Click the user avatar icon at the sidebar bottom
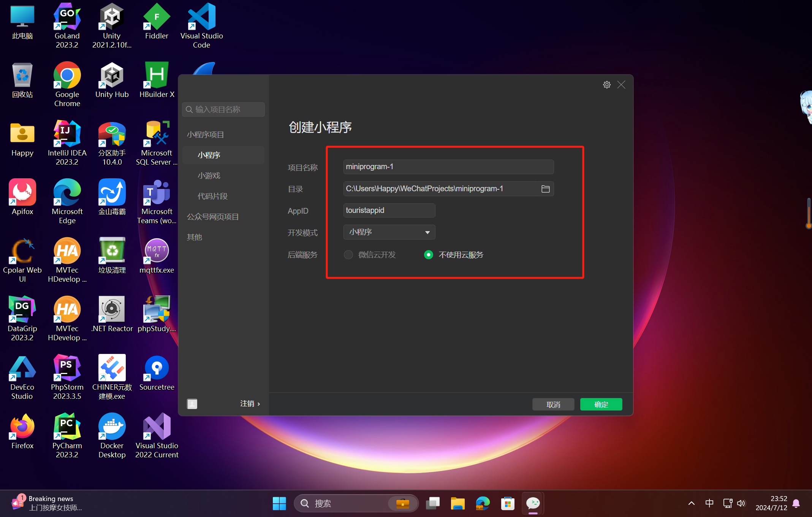Image resolution: width=812 pixels, height=517 pixels. pos(192,404)
